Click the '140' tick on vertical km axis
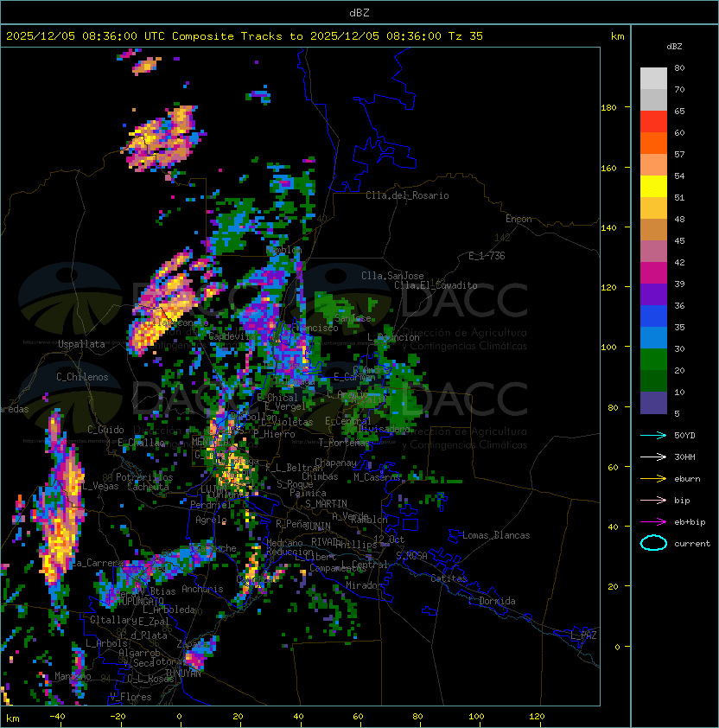719x728 pixels. [608, 227]
